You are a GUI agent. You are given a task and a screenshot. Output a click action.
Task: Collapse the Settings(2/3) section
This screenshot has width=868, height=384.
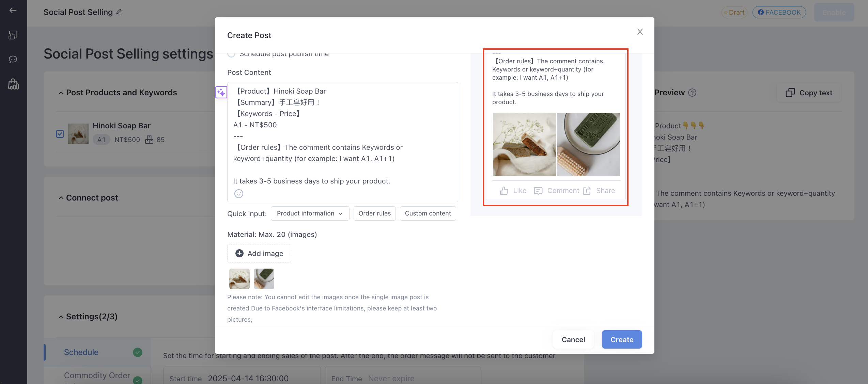[x=61, y=317]
